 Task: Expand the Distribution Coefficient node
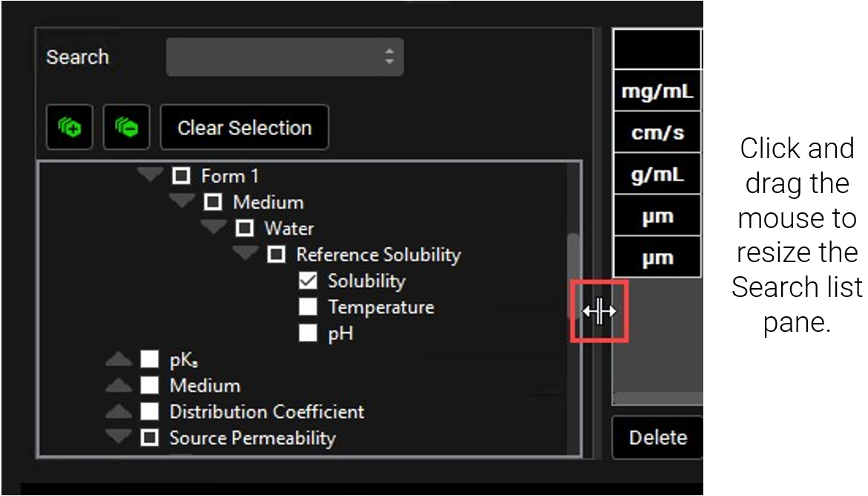(118, 412)
